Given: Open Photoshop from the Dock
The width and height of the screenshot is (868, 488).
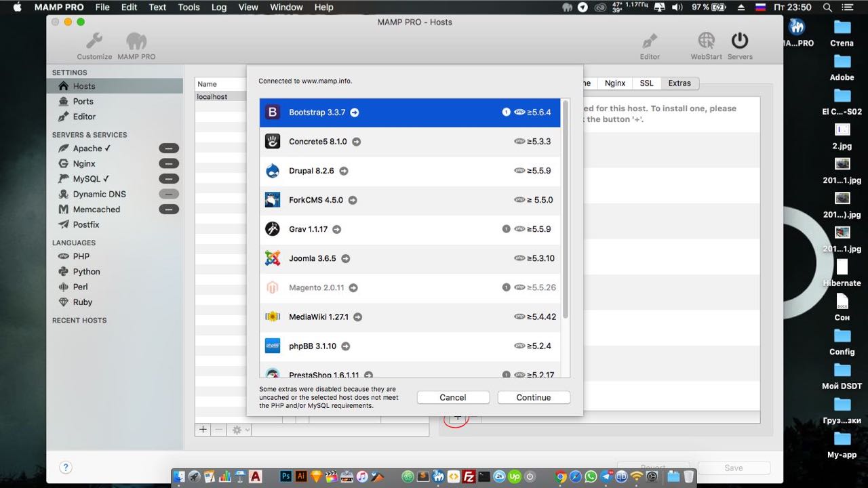Looking at the screenshot, I should coord(286,476).
